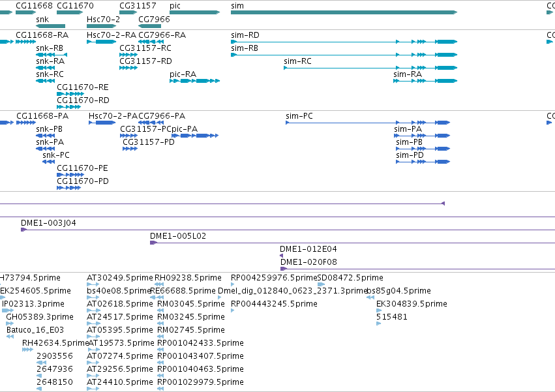Select feature labeled 2903556
Viewport: 555px width, 392px height.
(41, 363)
